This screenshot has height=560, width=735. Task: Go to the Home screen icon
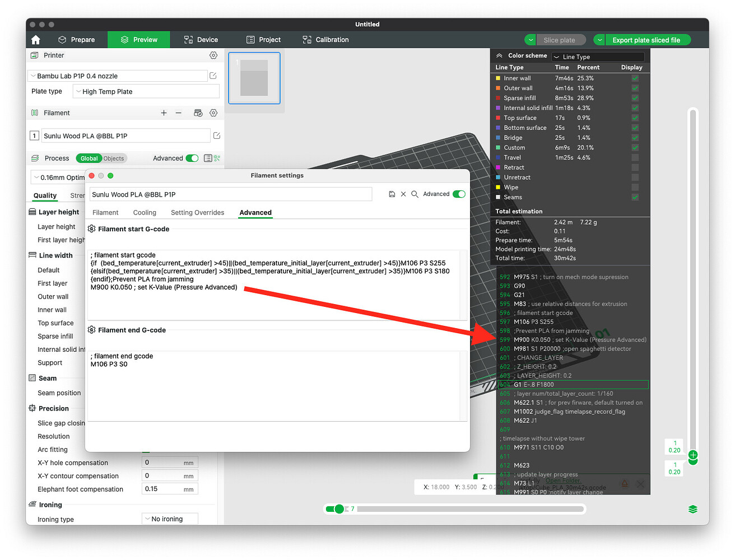36,40
